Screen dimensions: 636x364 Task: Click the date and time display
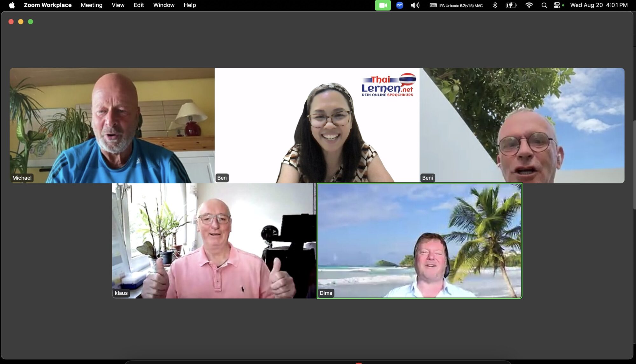599,5
